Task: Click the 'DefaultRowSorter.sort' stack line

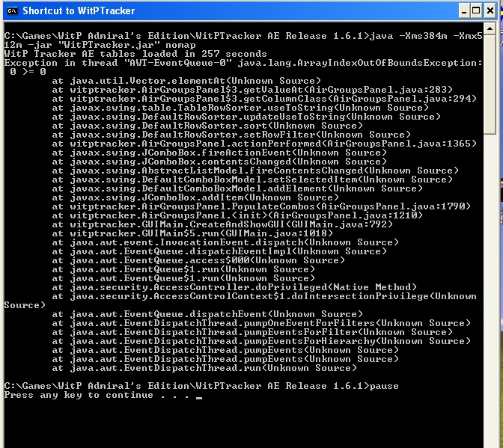Action: coord(207,126)
